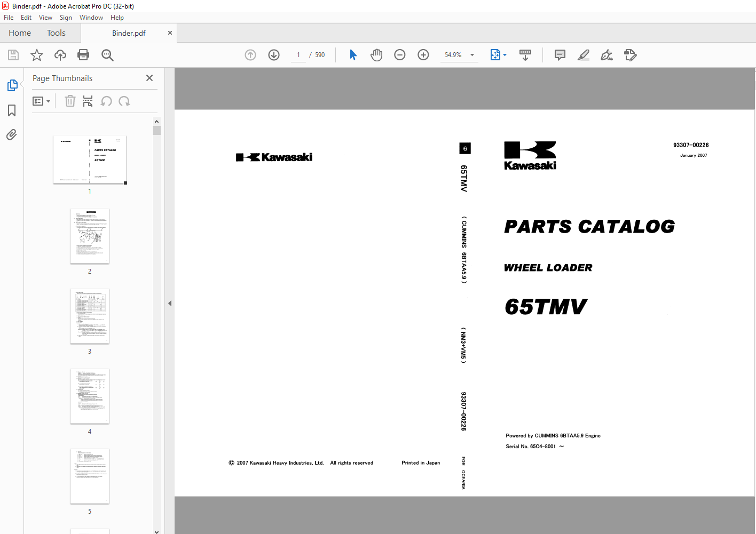
Task: Switch to the Tools tab
Action: [56, 33]
